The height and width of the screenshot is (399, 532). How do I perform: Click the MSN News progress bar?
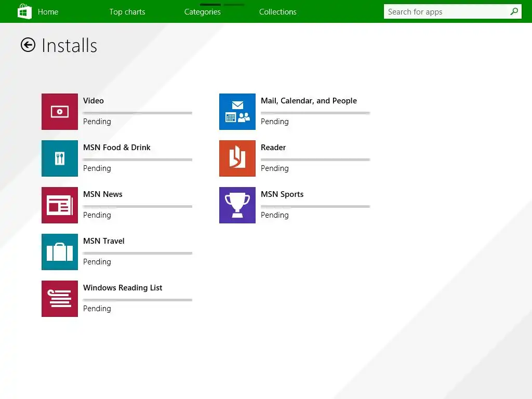tap(138, 207)
